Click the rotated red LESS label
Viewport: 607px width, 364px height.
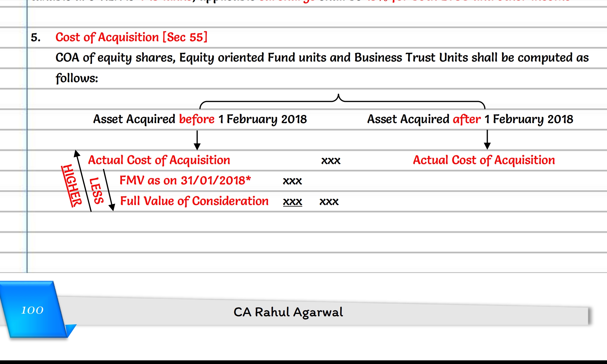coord(97,190)
